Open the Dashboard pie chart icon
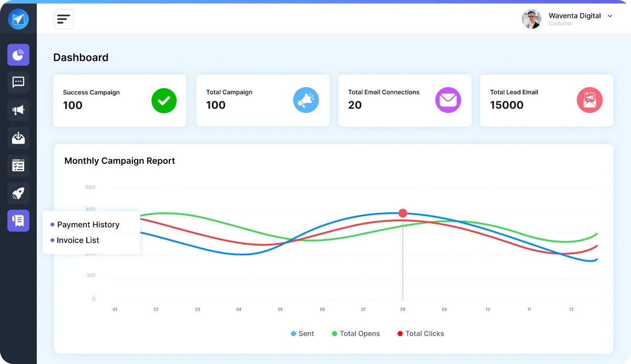631x364 pixels. tap(18, 55)
